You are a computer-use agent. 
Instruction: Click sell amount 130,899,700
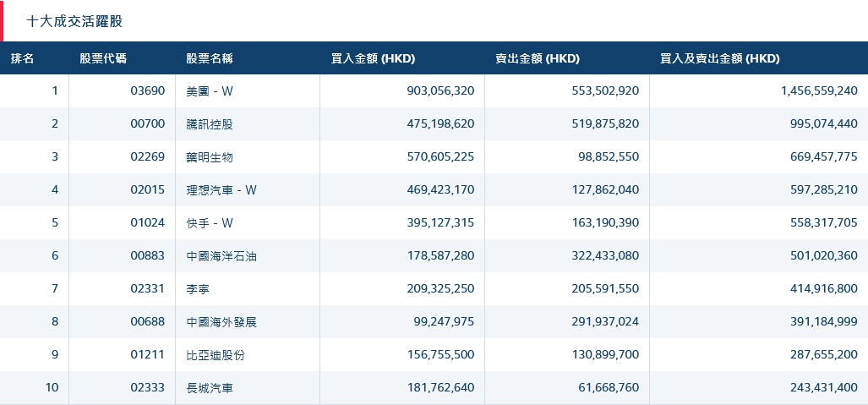click(x=605, y=354)
